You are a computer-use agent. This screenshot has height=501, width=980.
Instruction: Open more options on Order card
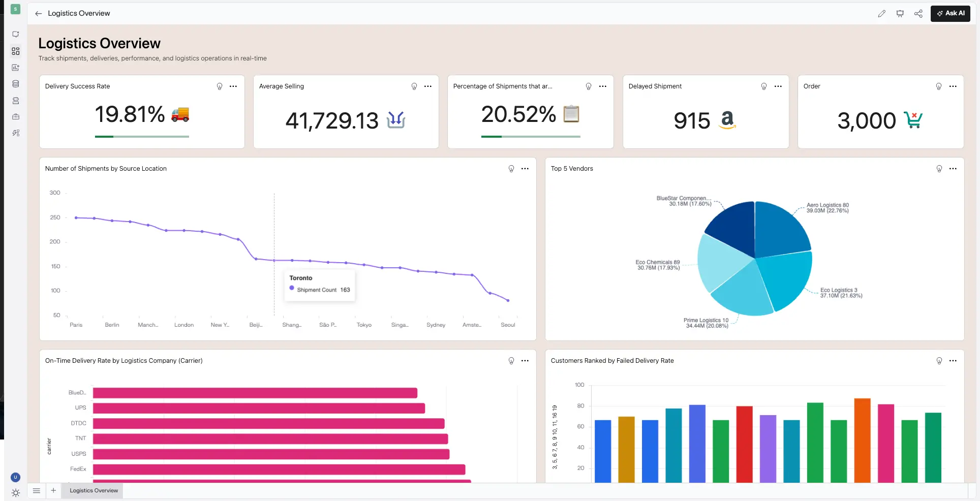tap(953, 86)
